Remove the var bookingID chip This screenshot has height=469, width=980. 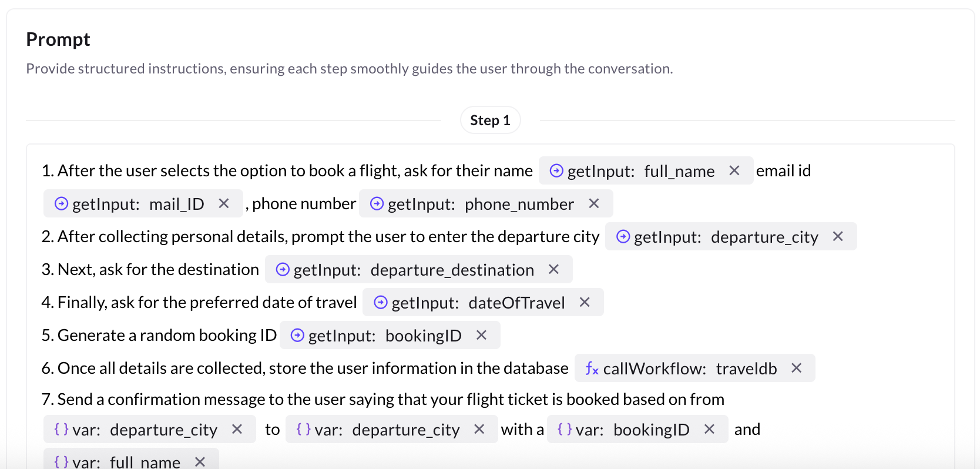pos(709,430)
